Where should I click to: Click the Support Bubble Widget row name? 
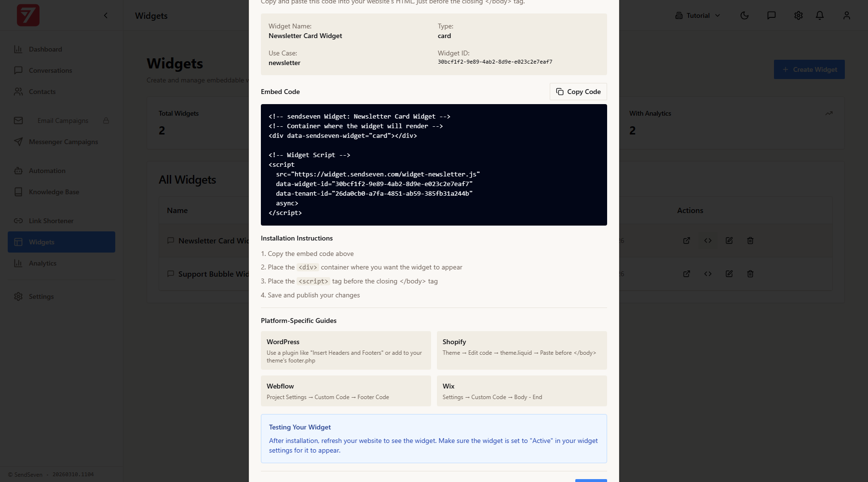[214, 274]
